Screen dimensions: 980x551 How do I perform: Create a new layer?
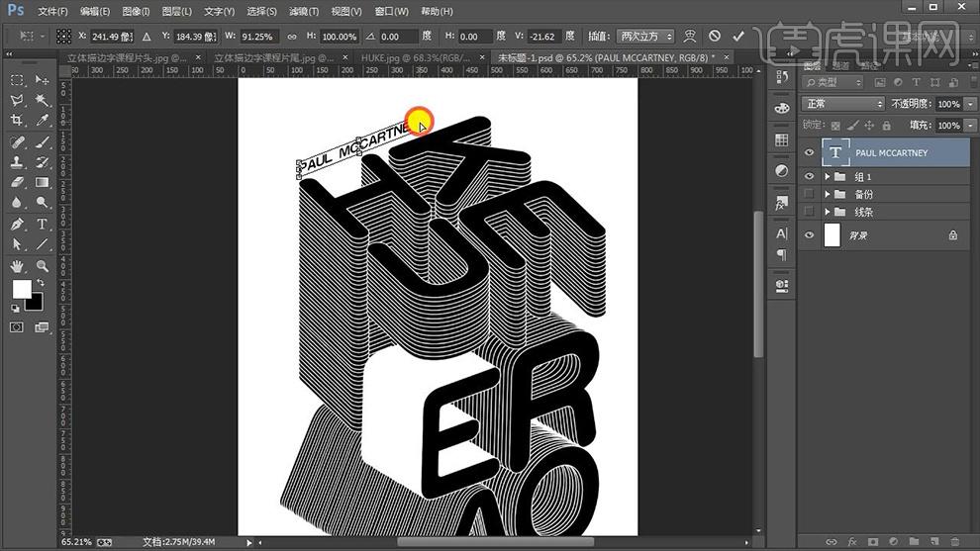(934, 542)
